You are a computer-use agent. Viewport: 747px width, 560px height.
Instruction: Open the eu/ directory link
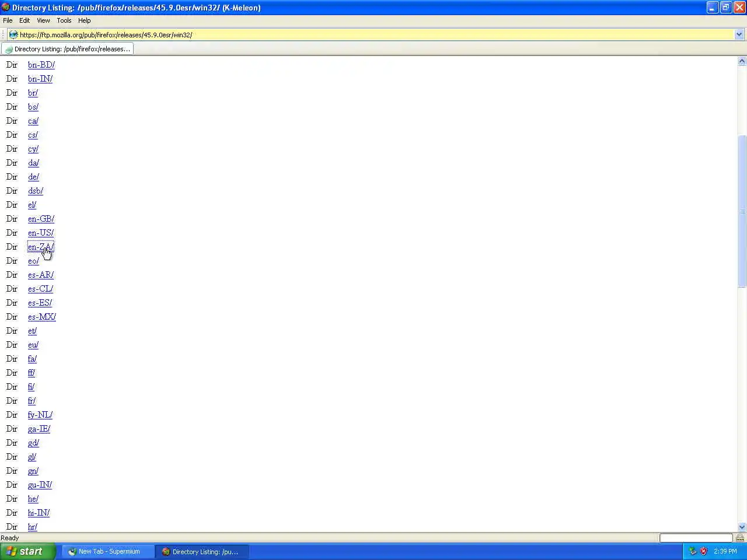click(x=33, y=345)
